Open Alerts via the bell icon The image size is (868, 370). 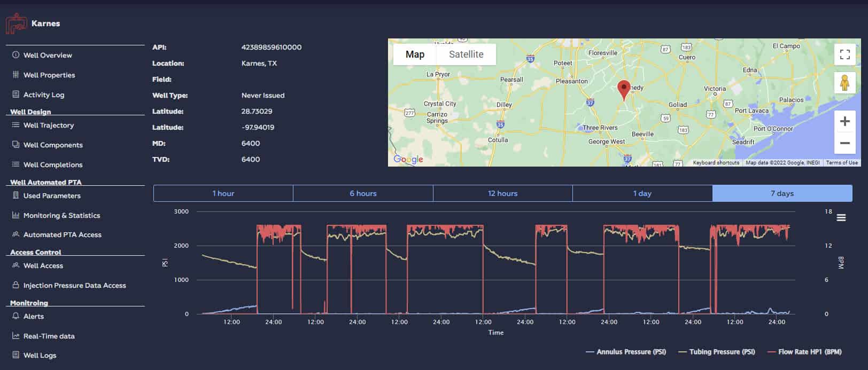(x=15, y=316)
